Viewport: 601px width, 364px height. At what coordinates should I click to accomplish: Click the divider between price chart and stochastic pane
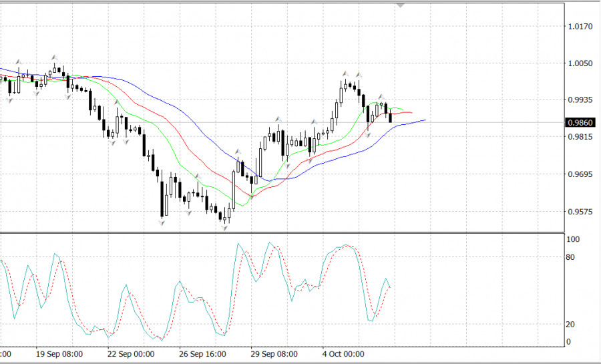click(280, 232)
